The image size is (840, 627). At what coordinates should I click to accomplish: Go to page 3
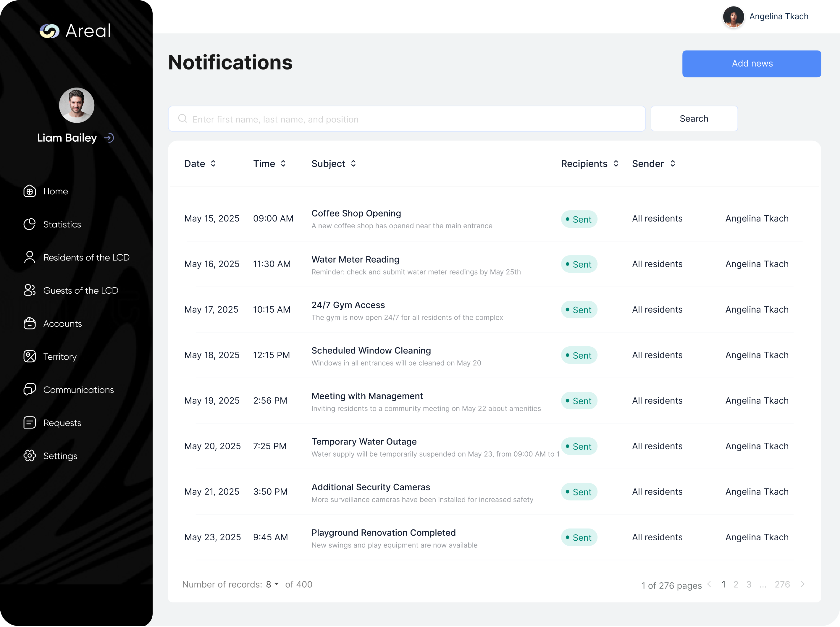click(x=749, y=584)
